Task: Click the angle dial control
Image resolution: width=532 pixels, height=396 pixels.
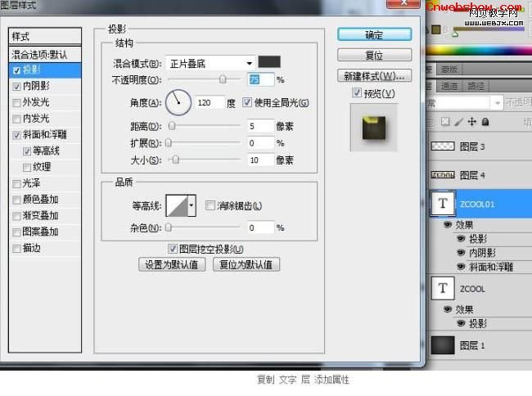Action: [x=178, y=102]
